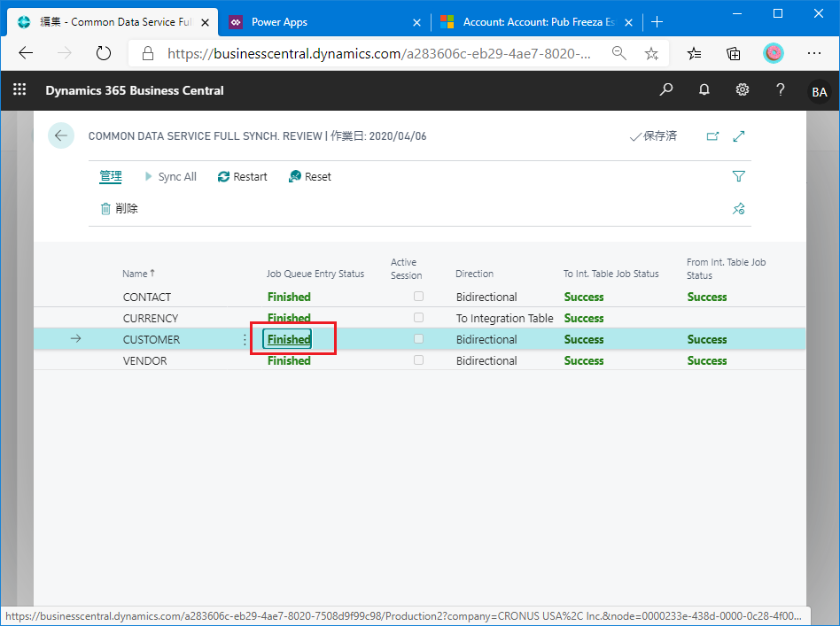Click the Reset action
Image resolution: width=840 pixels, height=626 pixels.
pyautogui.click(x=309, y=177)
